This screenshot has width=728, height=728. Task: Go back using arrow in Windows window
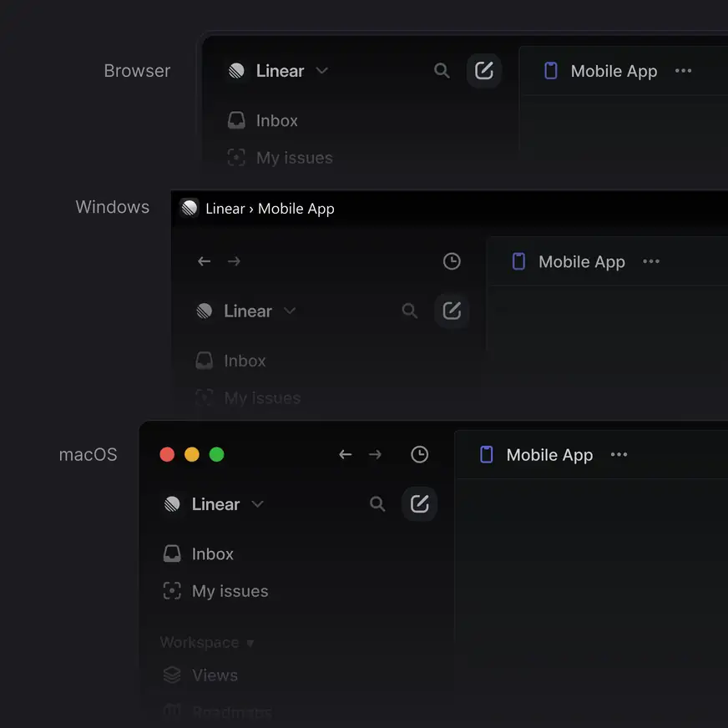(x=205, y=261)
